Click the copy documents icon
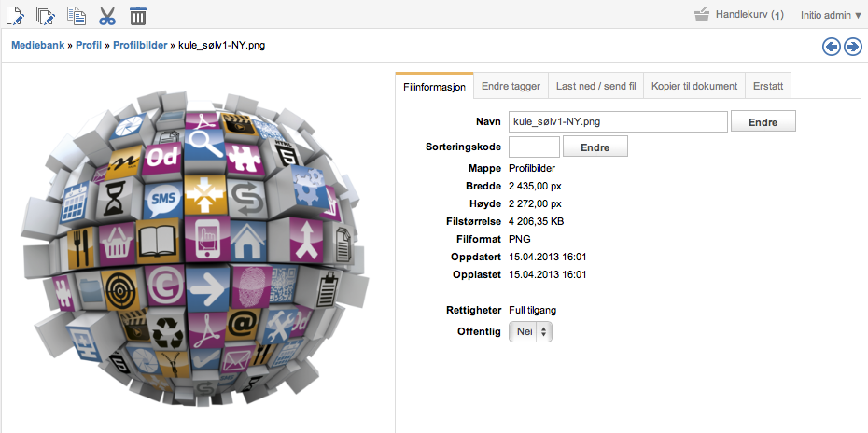Screen dimensions: 868x433 [x=77, y=15]
